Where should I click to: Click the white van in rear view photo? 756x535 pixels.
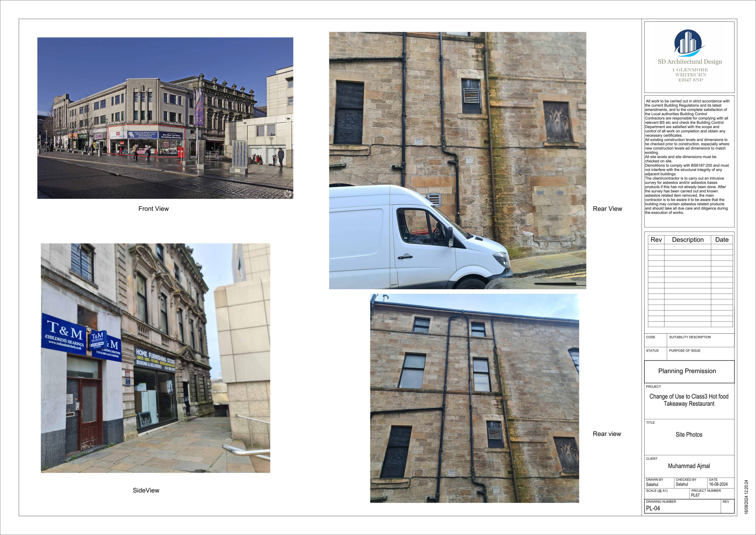tap(420, 237)
